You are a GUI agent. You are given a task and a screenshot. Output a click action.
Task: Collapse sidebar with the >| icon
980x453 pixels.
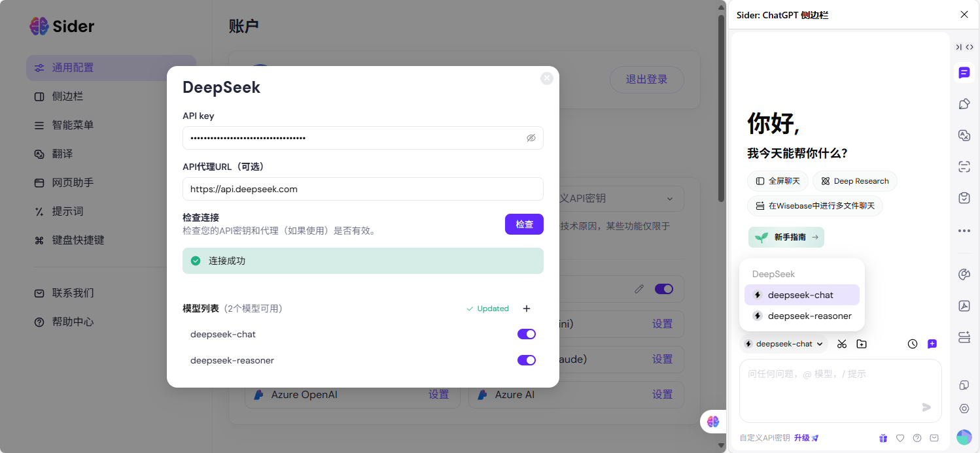click(958, 47)
